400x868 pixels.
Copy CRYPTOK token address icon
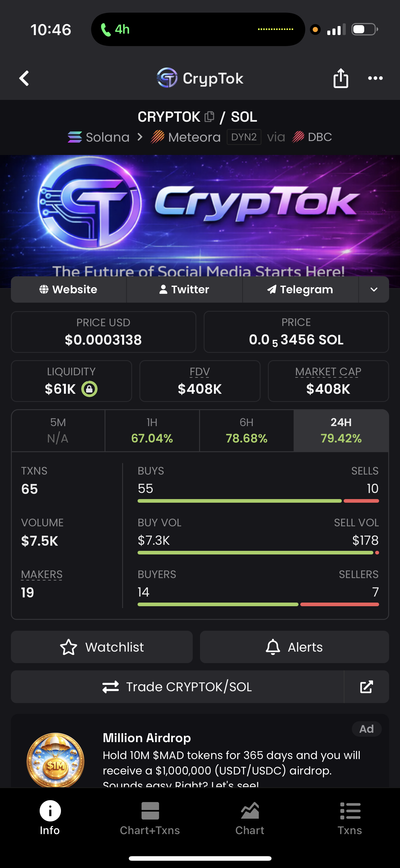[209, 117]
